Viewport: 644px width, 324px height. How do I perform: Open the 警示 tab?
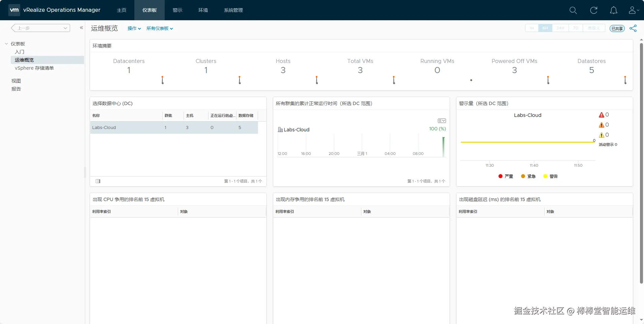point(178,10)
